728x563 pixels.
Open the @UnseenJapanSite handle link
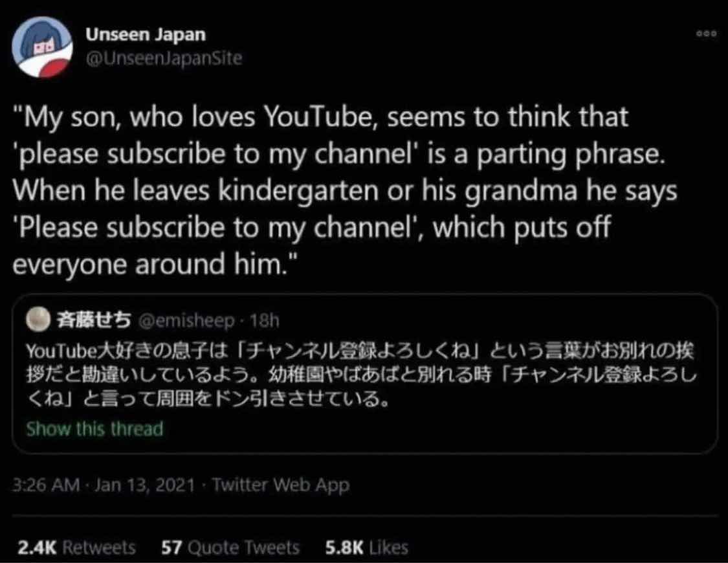click(x=164, y=58)
